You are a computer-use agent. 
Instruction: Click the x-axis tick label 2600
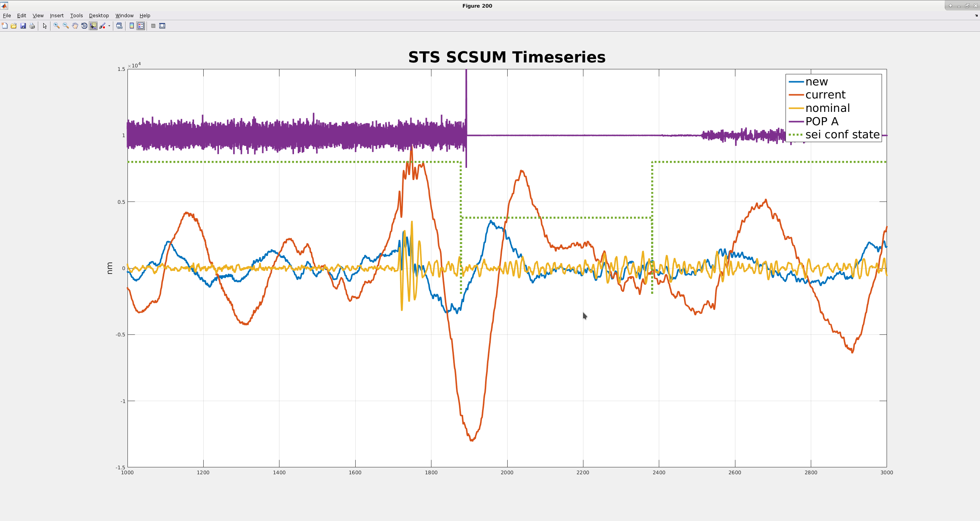[x=735, y=472]
